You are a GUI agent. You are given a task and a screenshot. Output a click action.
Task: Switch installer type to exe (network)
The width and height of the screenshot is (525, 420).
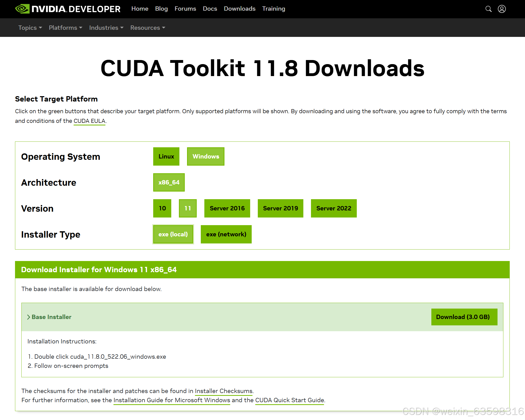point(226,234)
